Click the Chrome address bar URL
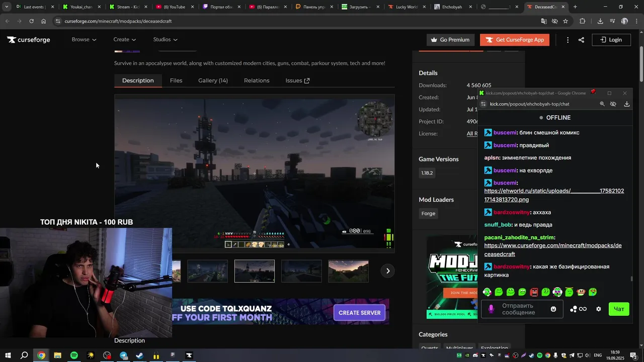 point(118,21)
